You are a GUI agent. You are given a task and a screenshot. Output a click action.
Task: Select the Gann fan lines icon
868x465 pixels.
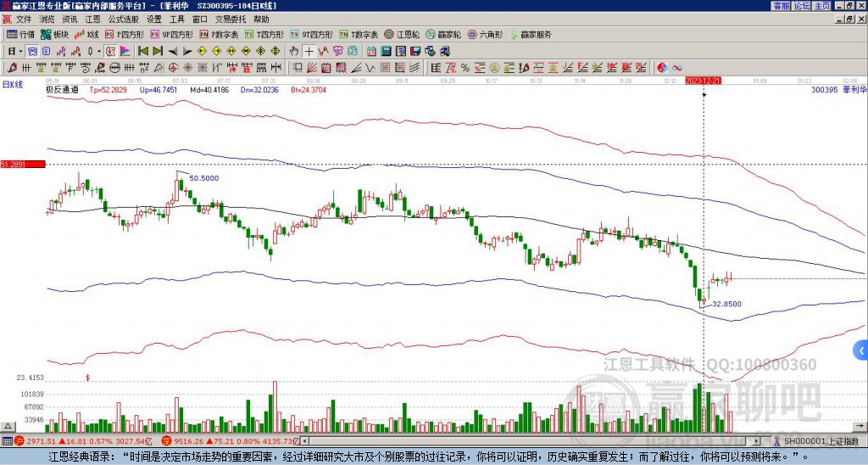pyautogui.click(x=311, y=68)
